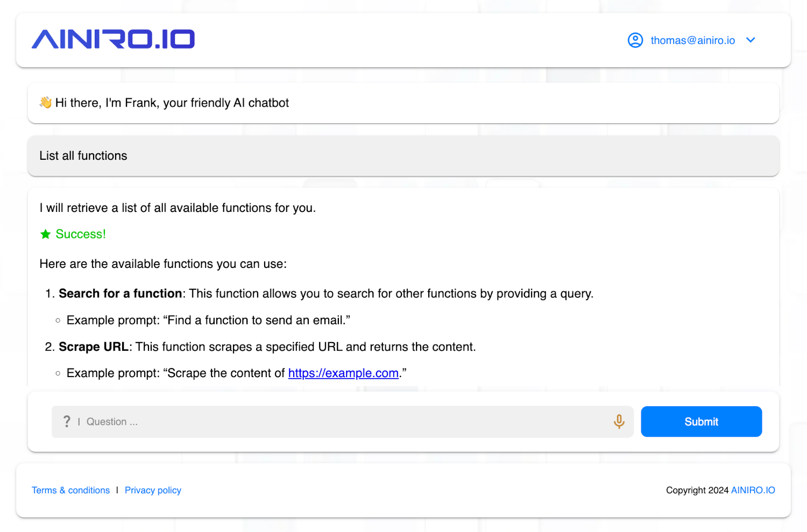The height and width of the screenshot is (532, 807).
Task: Click the microphone voice input icon
Action: click(619, 422)
